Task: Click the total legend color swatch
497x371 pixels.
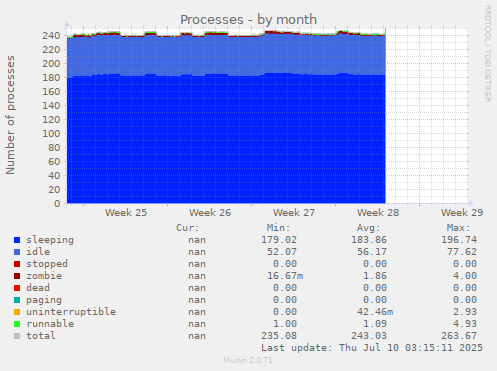Action: [17, 336]
